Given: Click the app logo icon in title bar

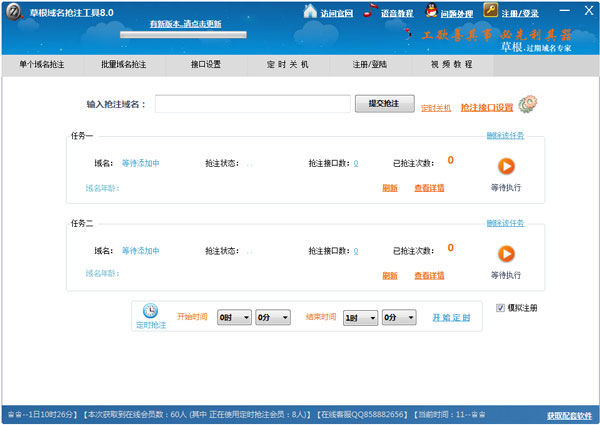Looking at the screenshot, I should click(15, 12).
